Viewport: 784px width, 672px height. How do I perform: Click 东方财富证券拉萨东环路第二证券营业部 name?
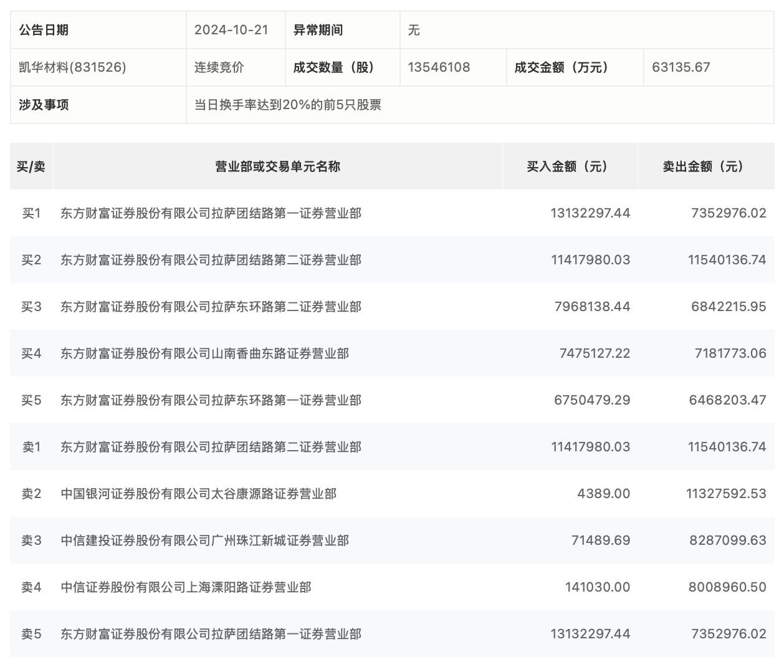211,307
